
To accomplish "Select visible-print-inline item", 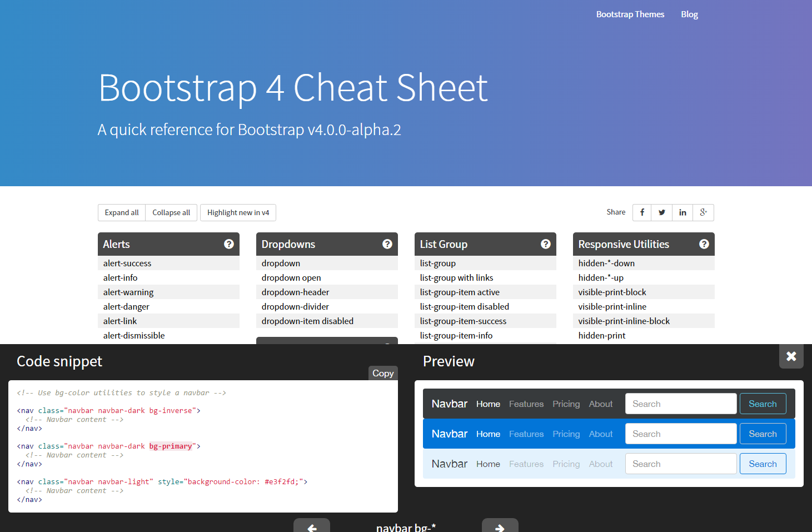I will click(x=644, y=306).
